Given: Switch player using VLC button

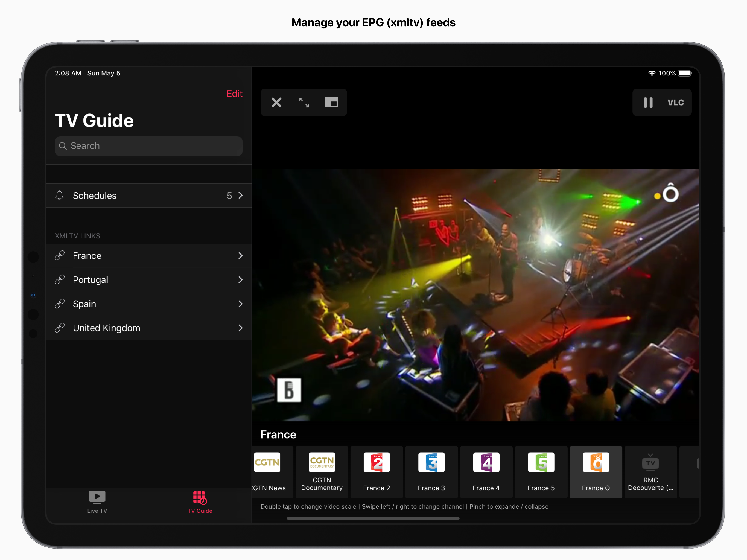Looking at the screenshot, I should pyautogui.click(x=675, y=102).
